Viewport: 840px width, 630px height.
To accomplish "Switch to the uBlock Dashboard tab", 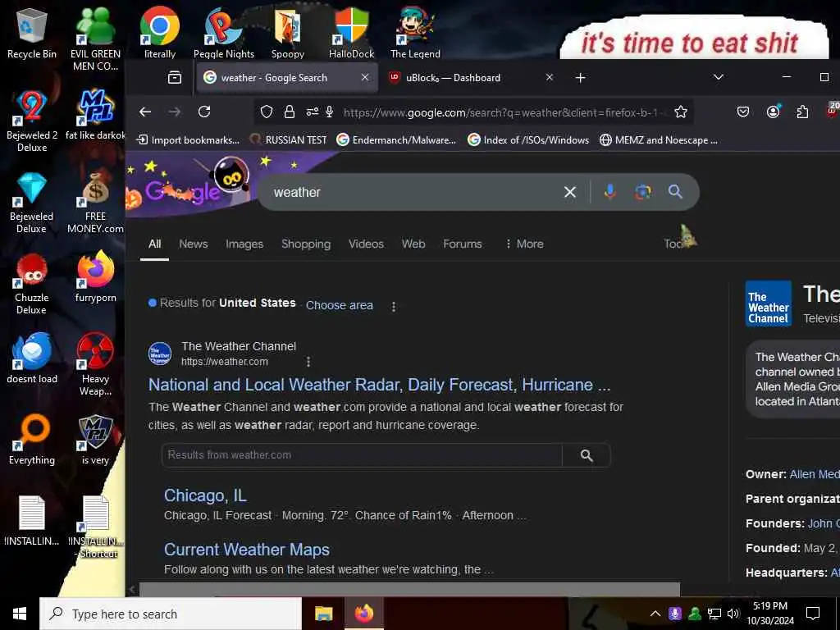I will coord(472,78).
